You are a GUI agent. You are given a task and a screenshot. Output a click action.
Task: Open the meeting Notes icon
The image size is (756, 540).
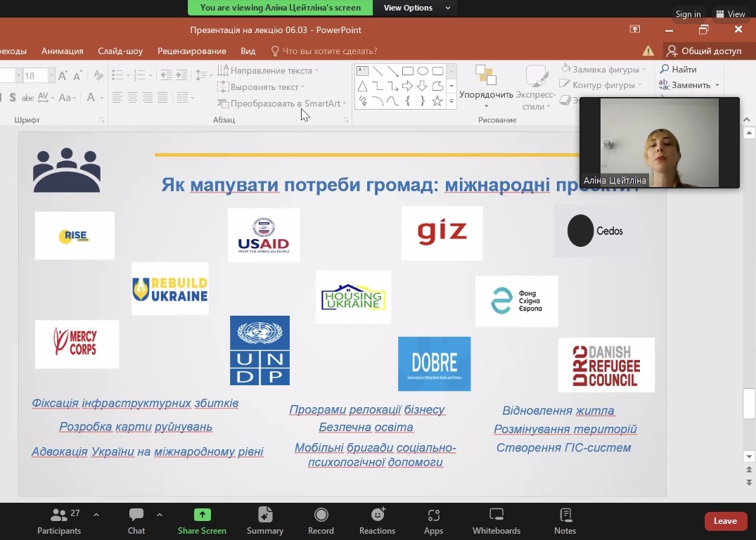click(x=565, y=520)
